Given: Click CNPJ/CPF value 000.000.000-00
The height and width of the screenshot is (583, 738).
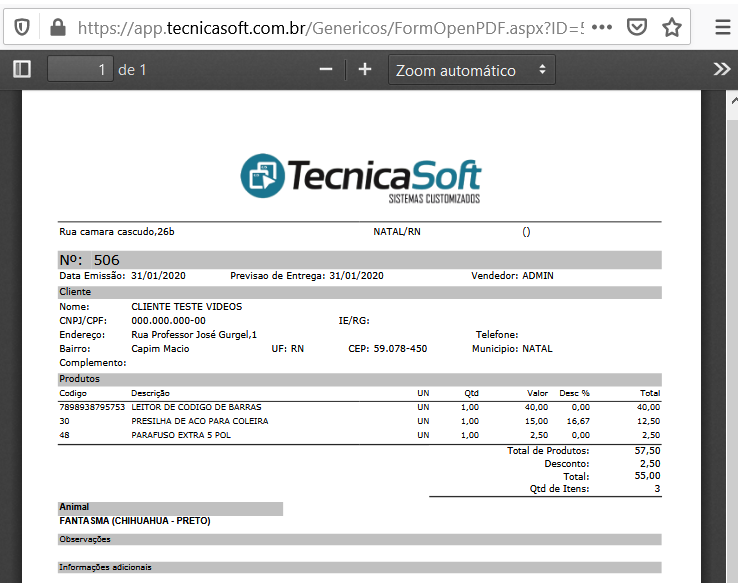Looking at the screenshot, I should point(168,321).
